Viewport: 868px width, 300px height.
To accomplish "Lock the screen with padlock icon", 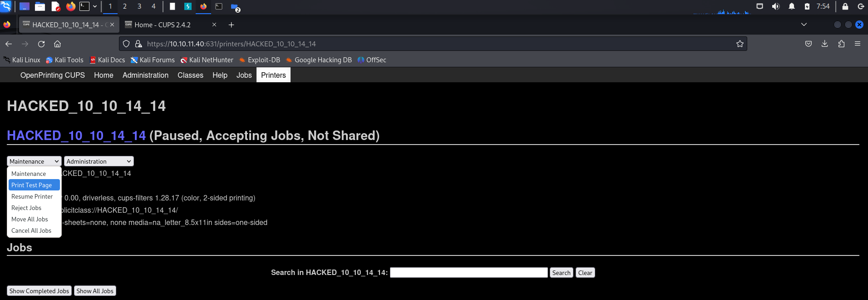I will 845,6.
